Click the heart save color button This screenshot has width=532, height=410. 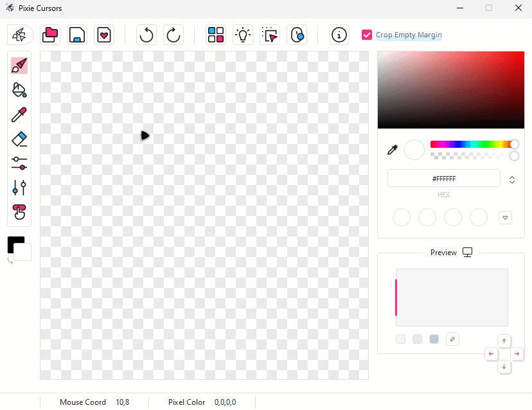coord(505,218)
